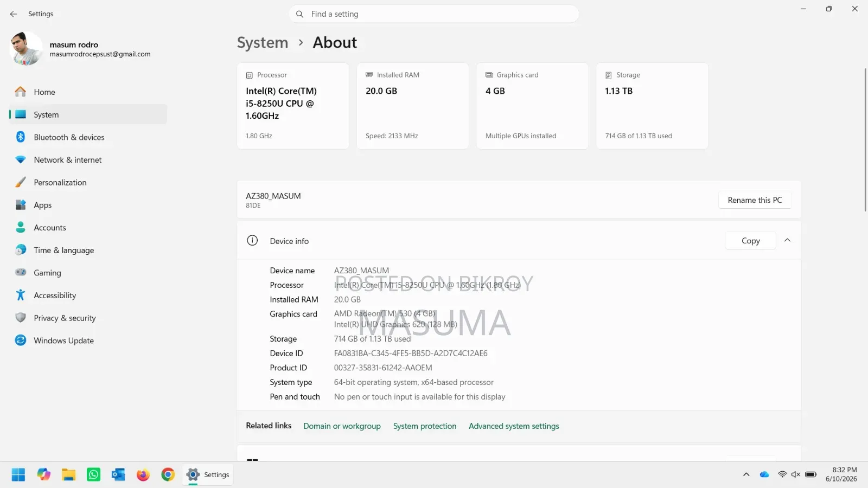Open Domain or workgroup link
The width and height of the screenshot is (868, 488).
[x=342, y=426]
